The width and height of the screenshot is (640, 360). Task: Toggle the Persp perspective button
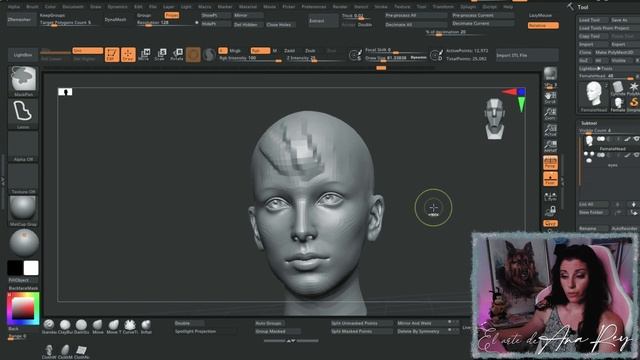pyautogui.click(x=550, y=162)
